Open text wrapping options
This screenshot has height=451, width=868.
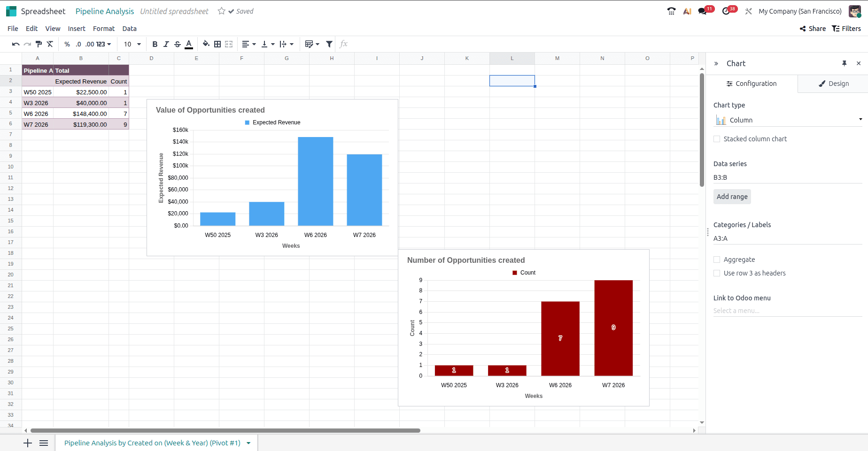[x=287, y=44]
